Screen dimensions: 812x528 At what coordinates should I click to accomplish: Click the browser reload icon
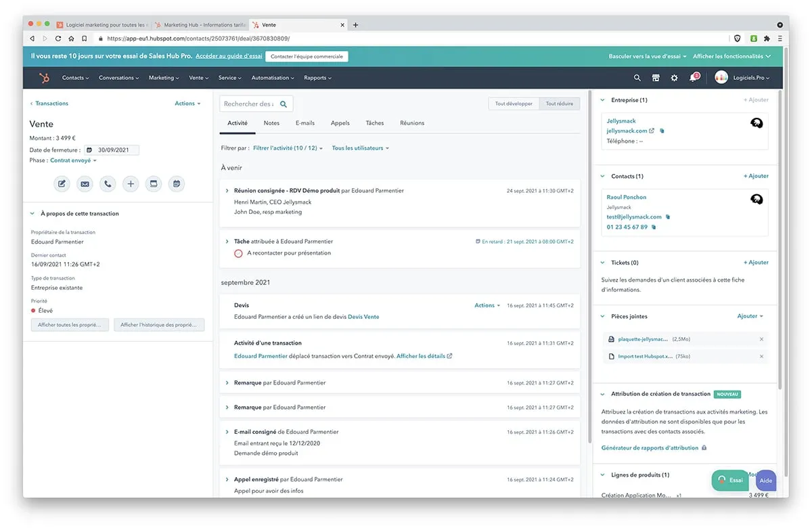pyautogui.click(x=58, y=39)
